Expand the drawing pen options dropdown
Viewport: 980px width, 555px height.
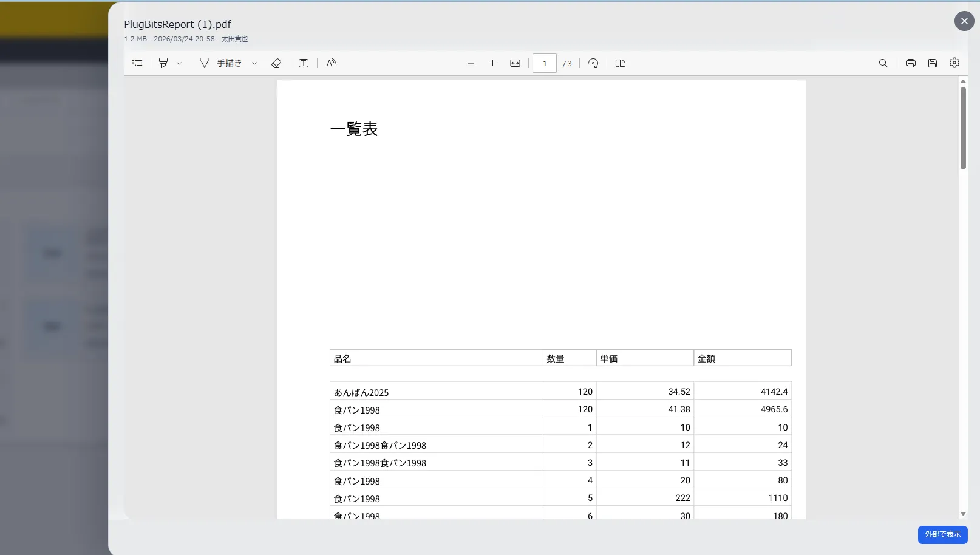click(x=254, y=63)
